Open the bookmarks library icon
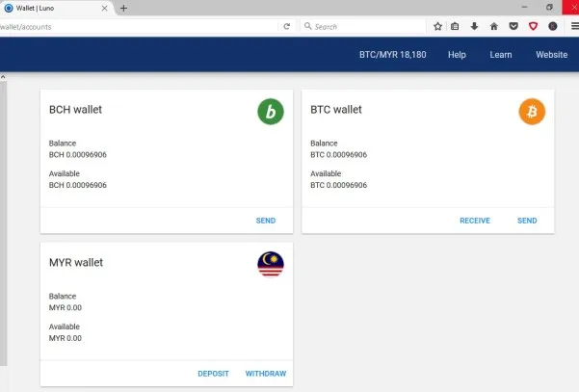This screenshot has width=579, height=392. coord(455,26)
